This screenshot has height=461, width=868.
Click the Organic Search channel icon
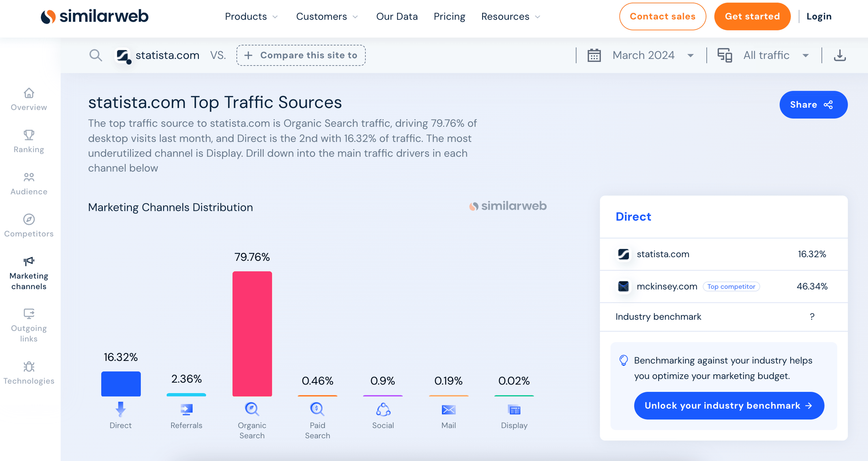(252, 409)
